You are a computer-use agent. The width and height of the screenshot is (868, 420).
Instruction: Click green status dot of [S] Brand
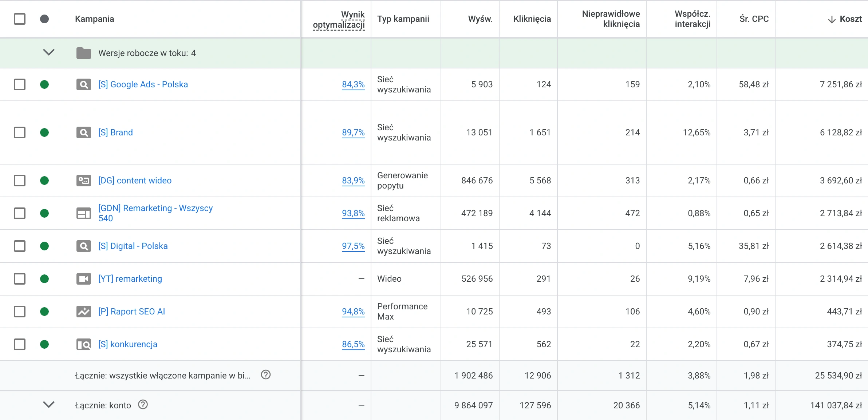(44, 132)
